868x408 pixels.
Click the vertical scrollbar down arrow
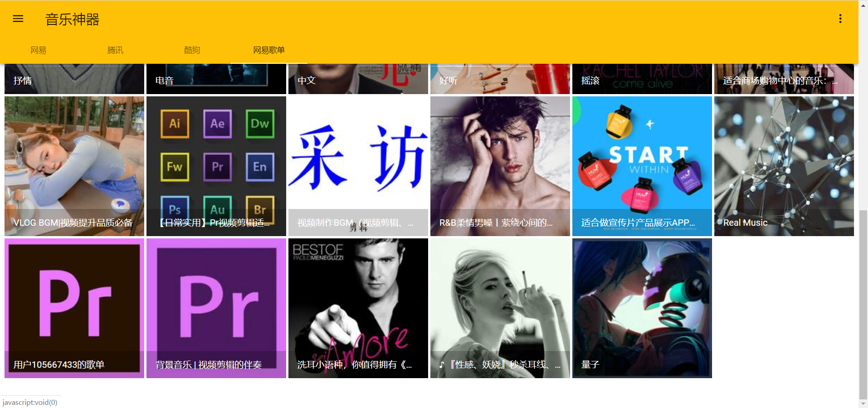[x=864, y=404]
